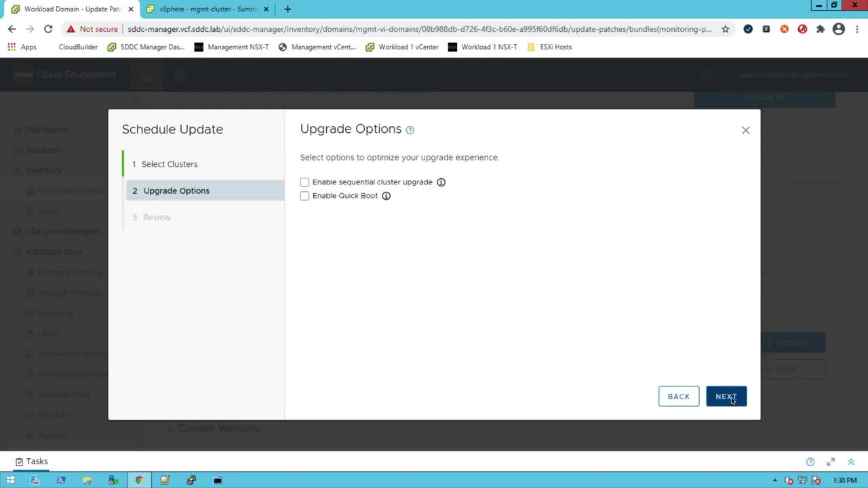Click the Tasks panel help icon
This screenshot has width=868, height=488.
tap(810, 462)
